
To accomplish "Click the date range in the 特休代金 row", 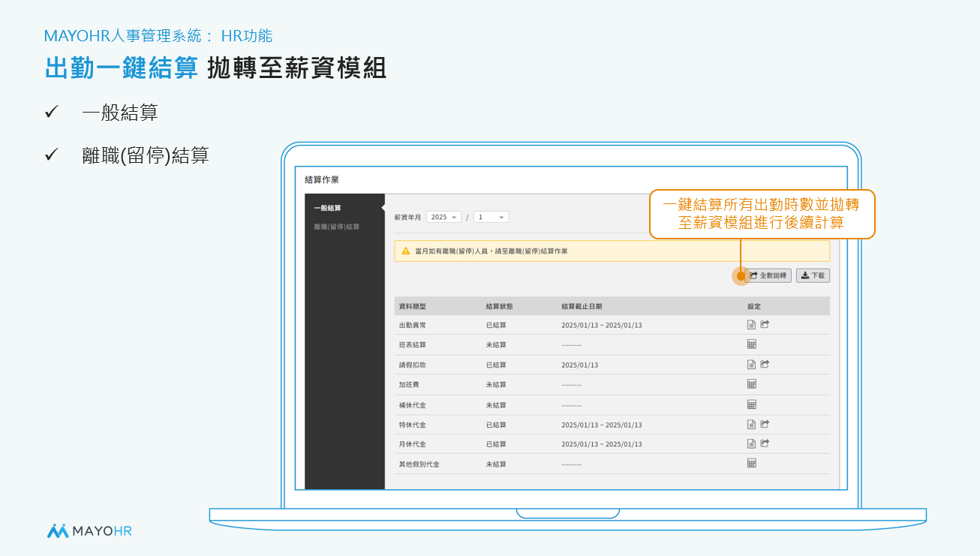I will [602, 425].
